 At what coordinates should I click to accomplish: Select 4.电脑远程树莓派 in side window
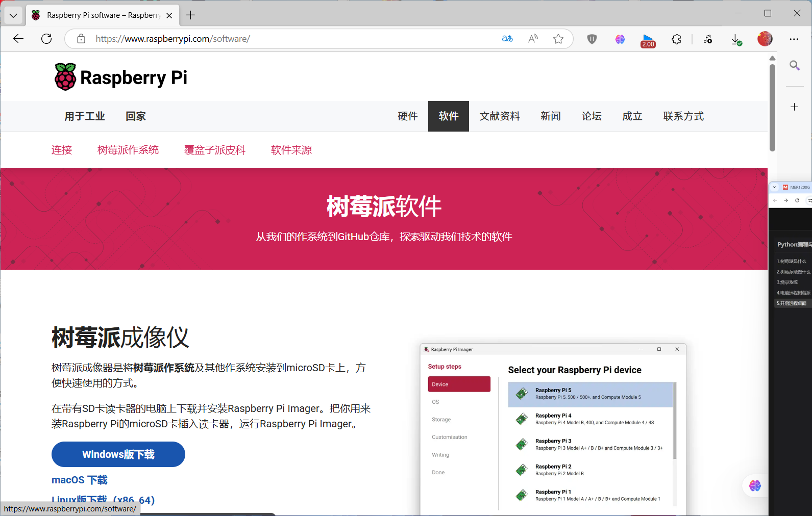click(793, 293)
